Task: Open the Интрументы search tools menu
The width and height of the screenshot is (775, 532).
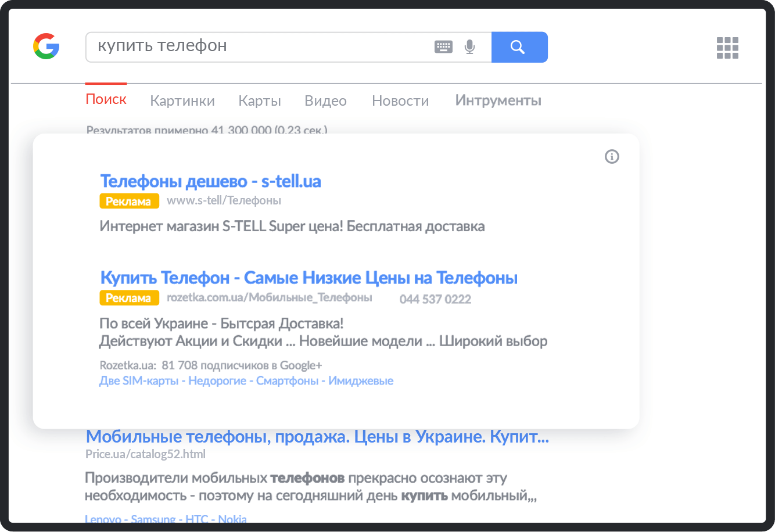Action: tap(498, 101)
